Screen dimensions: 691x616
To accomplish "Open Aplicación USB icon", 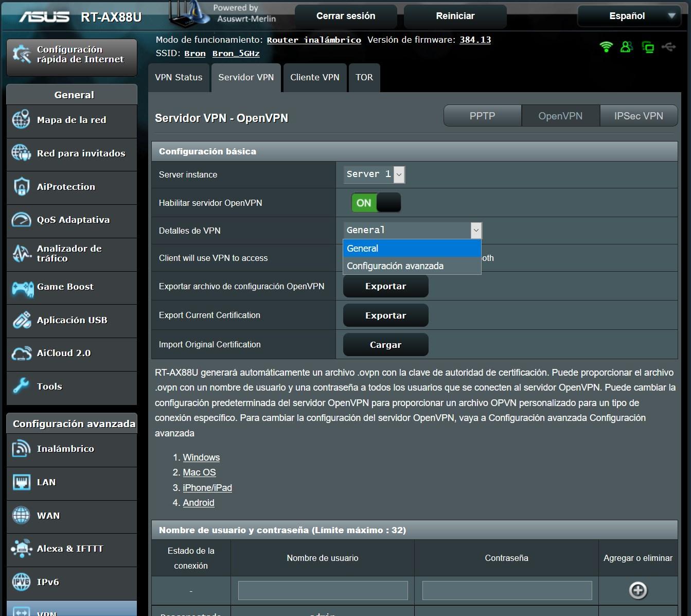I will [21, 320].
